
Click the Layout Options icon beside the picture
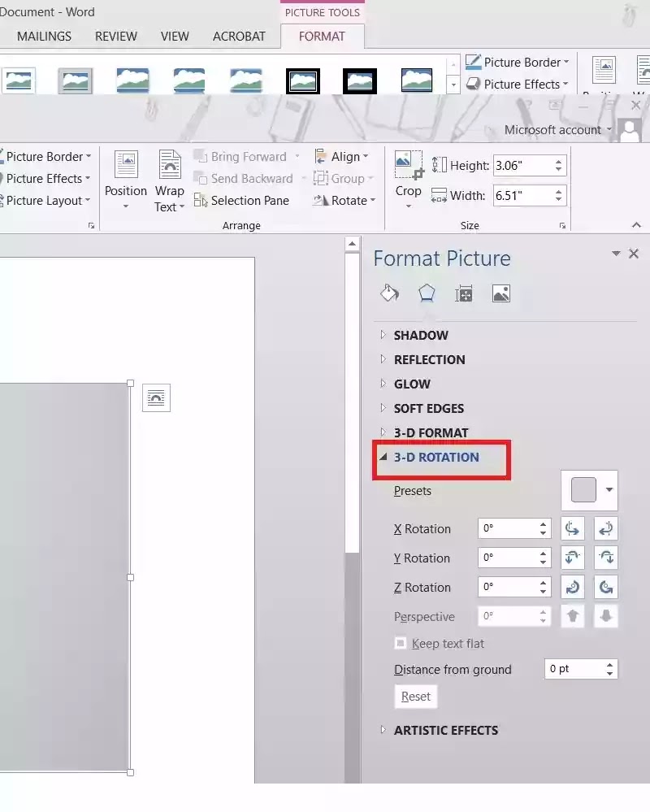pyautogui.click(x=156, y=397)
